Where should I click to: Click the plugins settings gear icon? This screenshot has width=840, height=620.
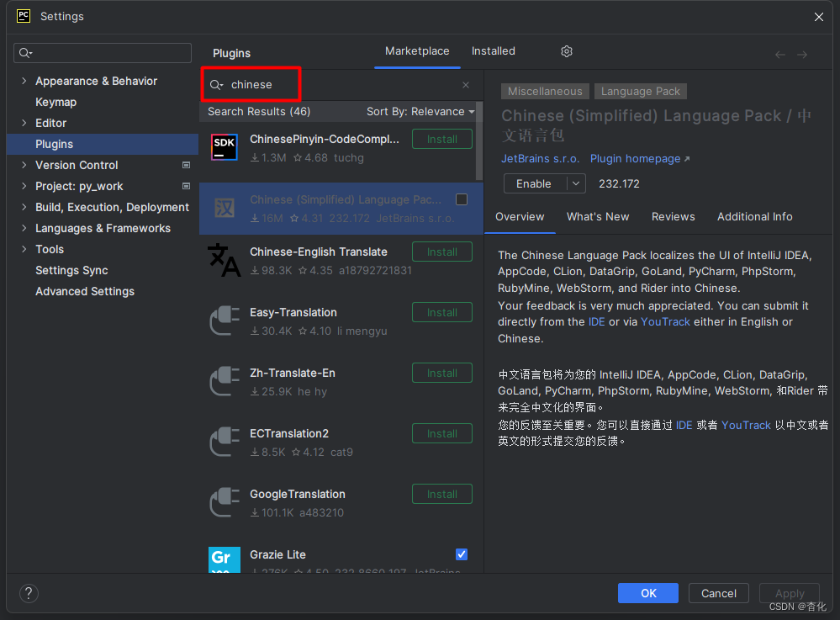click(566, 51)
